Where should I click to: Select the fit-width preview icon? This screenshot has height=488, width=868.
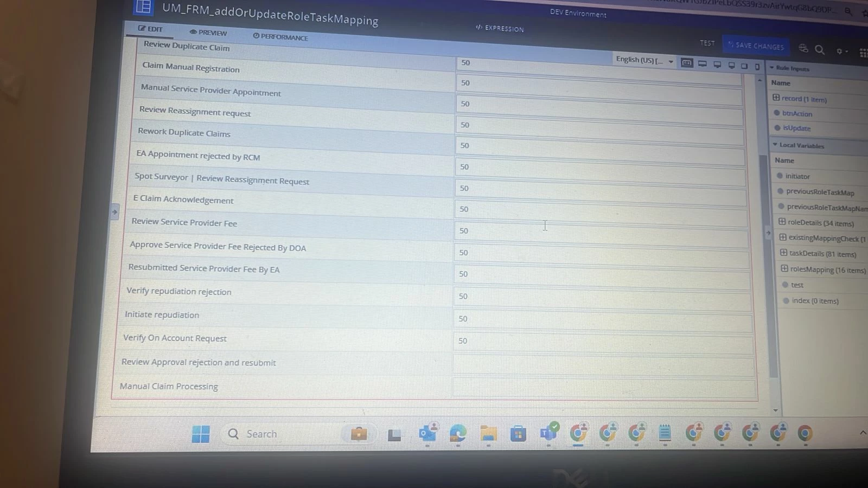click(687, 63)
